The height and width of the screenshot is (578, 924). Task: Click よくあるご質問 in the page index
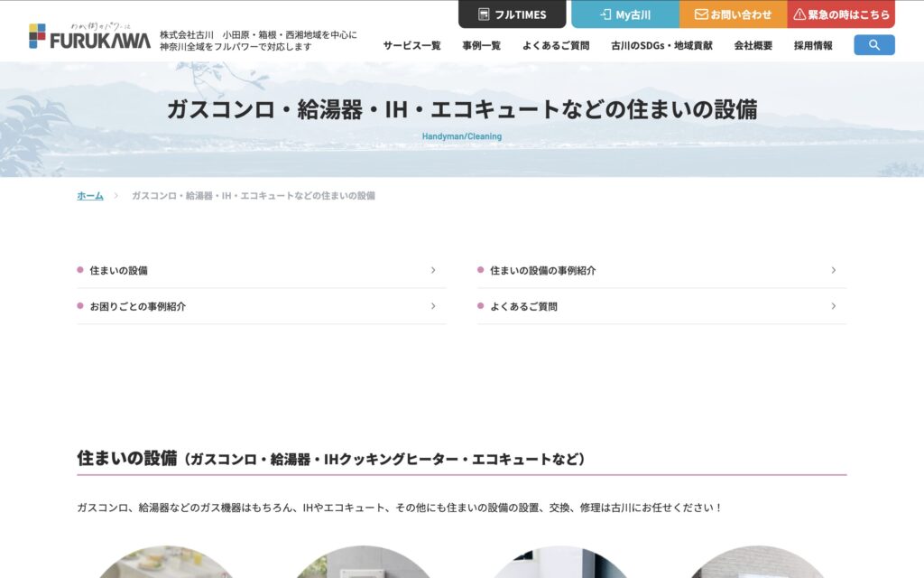[523, 306]
